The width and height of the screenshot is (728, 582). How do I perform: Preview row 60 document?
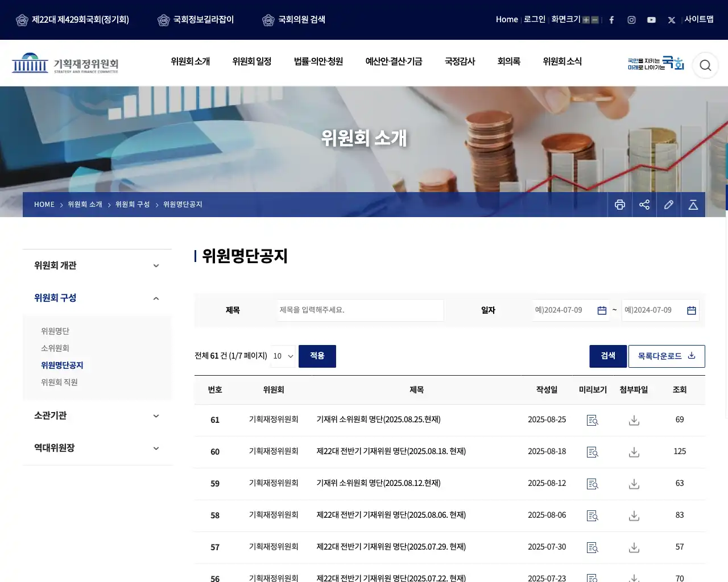coord(593,452)
